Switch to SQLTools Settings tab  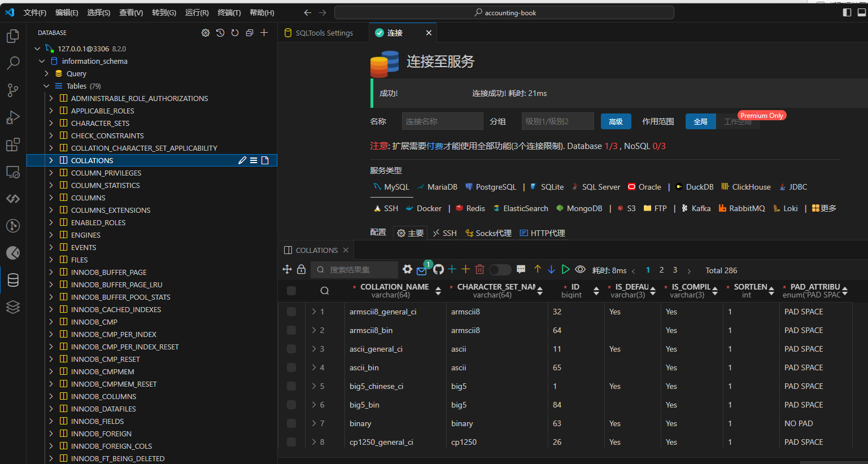click(324, 33)
